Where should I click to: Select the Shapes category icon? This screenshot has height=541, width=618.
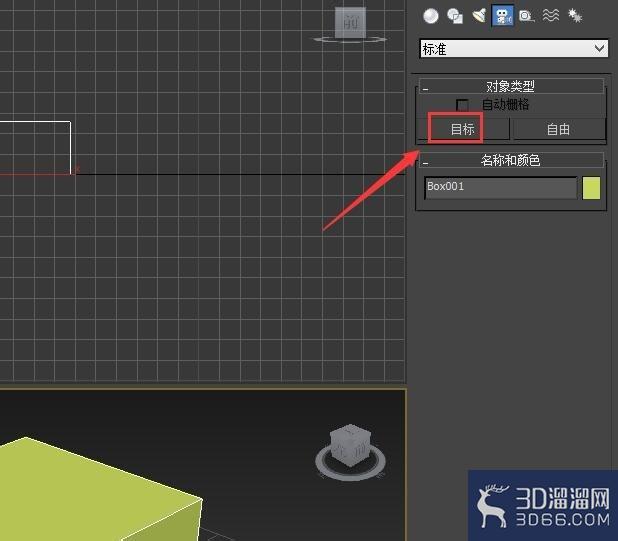tap(455, 16)
